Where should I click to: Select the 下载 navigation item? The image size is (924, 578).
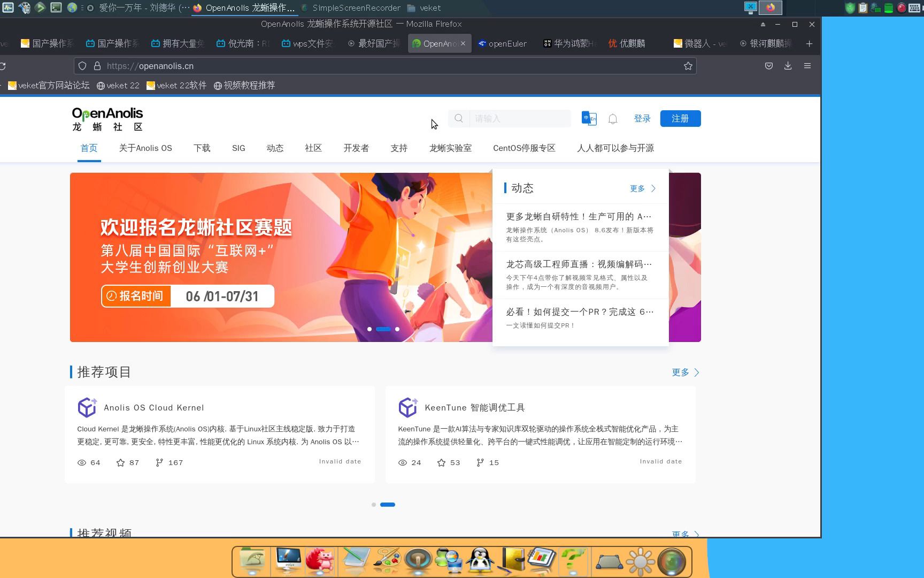202,148
